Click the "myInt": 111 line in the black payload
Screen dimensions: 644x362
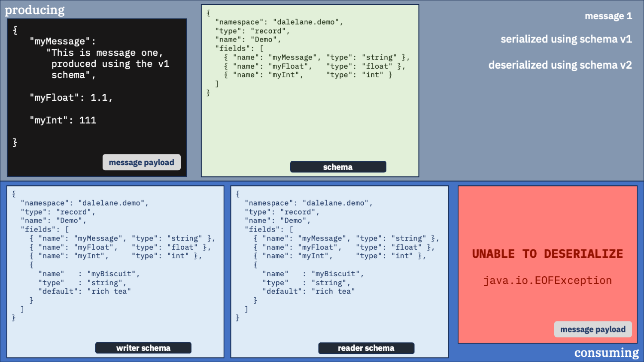coord(63,121)
